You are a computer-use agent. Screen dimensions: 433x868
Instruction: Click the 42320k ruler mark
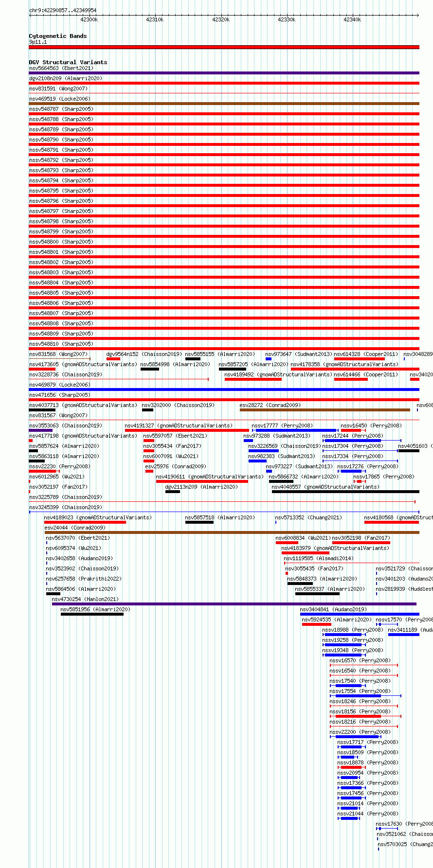coord(221,19)
